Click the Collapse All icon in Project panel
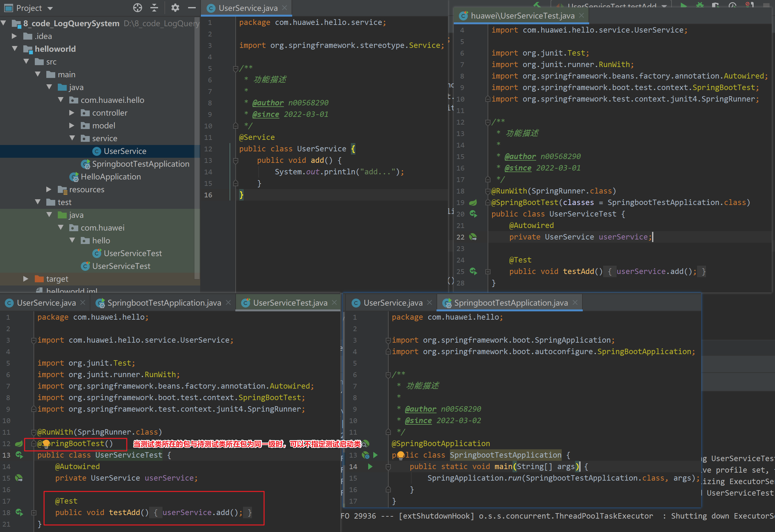 [x=154, y=8]
